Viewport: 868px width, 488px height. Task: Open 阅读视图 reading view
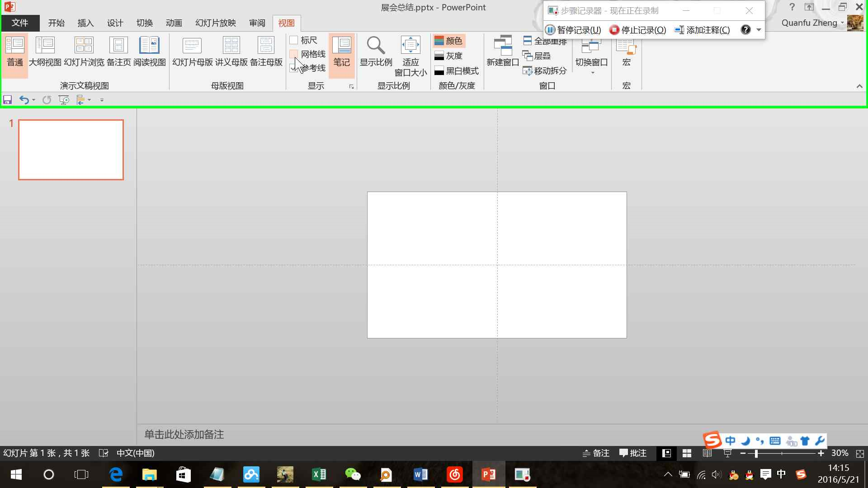[149, 52]
